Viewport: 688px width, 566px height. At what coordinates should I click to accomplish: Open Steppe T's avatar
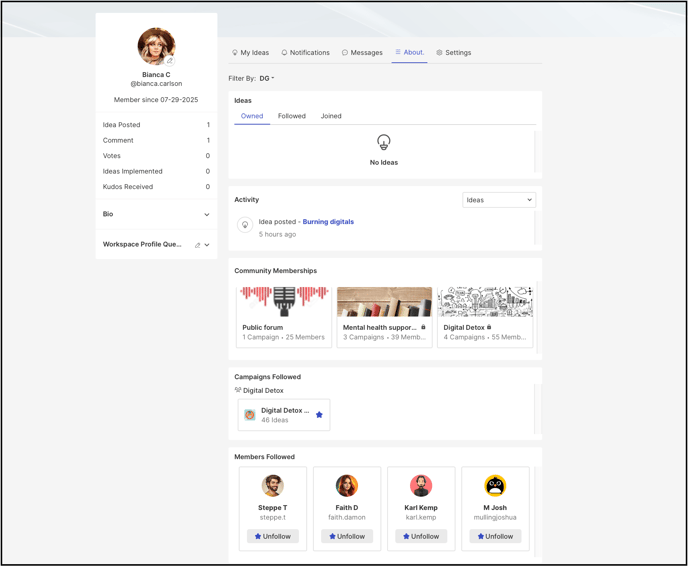click(x=272, y=486)
